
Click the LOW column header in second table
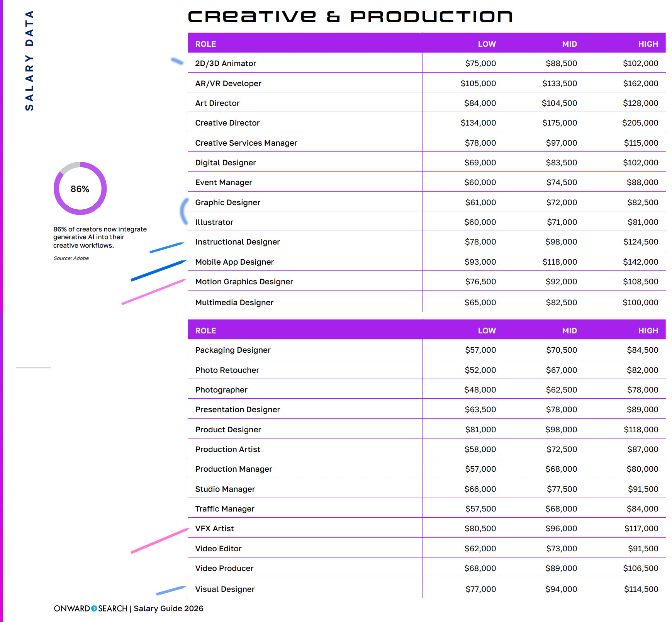[487, 331]
